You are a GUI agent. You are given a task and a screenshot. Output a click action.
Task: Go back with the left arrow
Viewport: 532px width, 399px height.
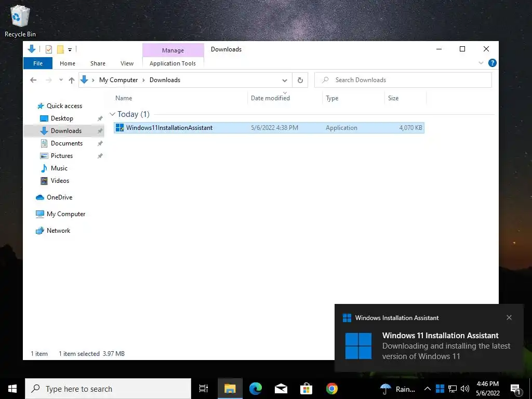pos(33,80)
